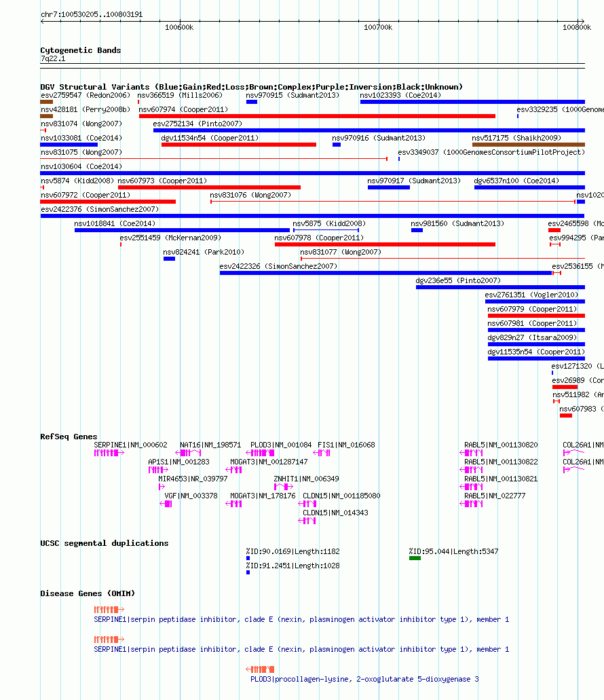Click the esv2759547 (Redon2006) label
The image size is (604, 700).
86,95
